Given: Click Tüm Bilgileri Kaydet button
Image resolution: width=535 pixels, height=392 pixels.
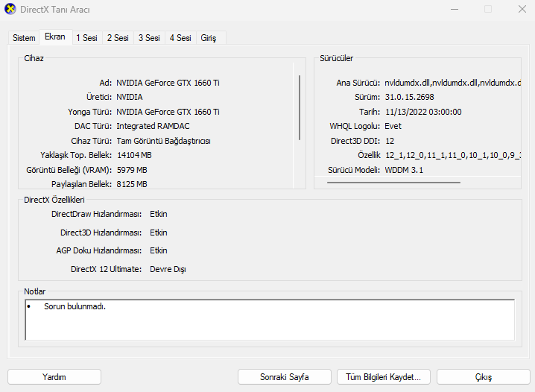Looking at the screenshot, I should (384, 377).
